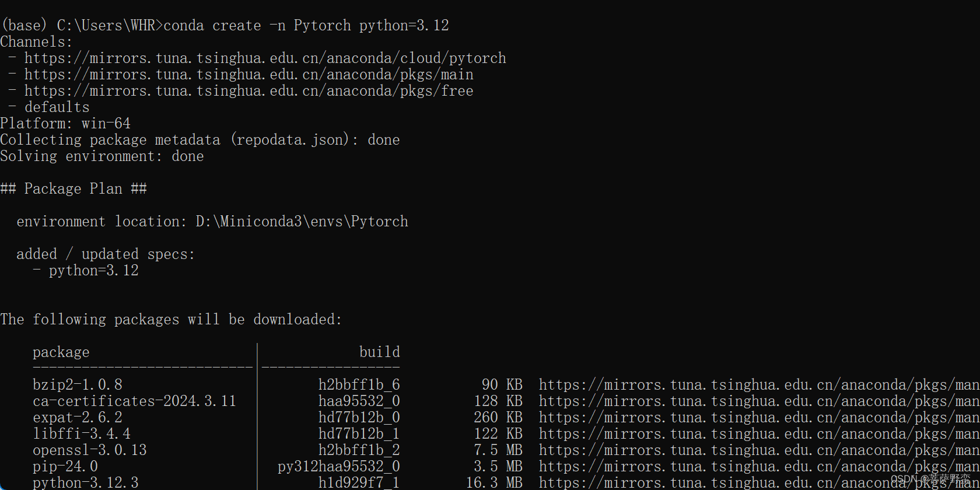Click the 128 KB size value
This screenshot has width=980, height=490.
(x=498, y=401)
